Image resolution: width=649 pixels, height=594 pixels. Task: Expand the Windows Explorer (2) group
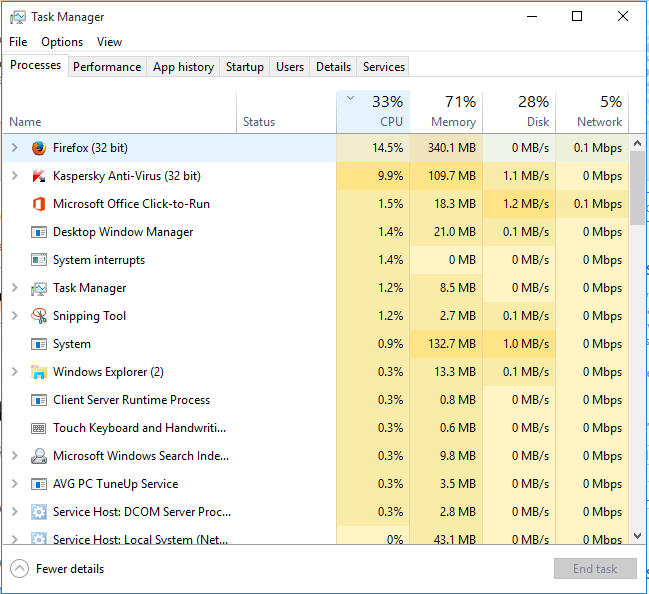click(15, 371)
